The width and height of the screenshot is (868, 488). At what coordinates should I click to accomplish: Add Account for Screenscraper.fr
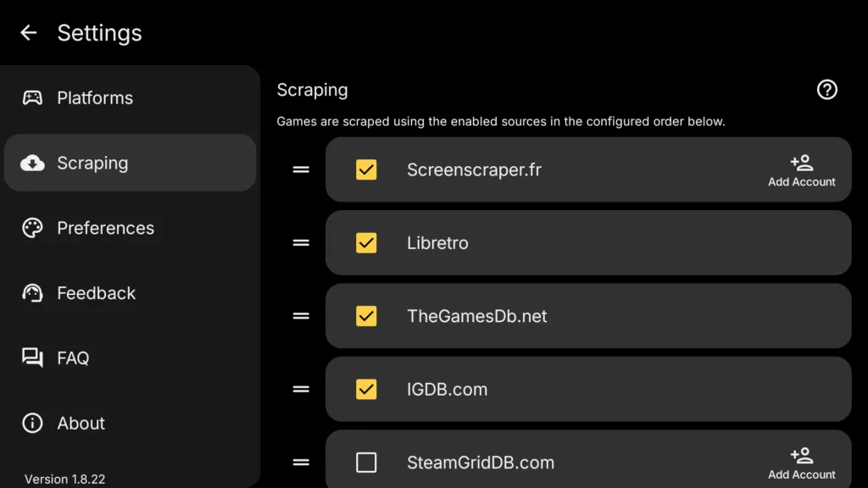802,170
